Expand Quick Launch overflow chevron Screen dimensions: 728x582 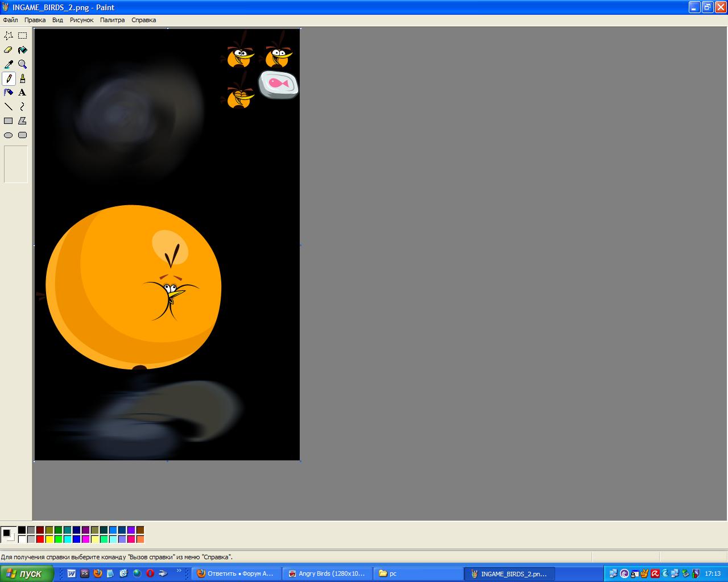pos(179,571)
